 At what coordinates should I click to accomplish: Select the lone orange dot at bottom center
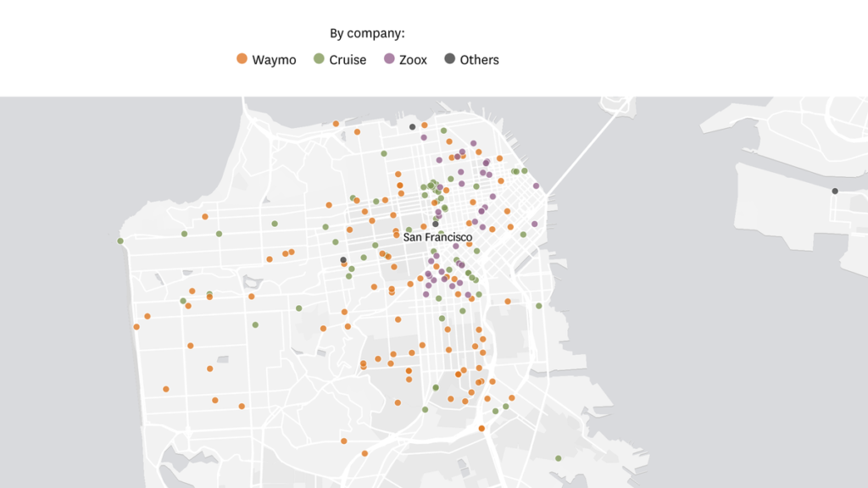pyautogui.click(x=365, y=453)
